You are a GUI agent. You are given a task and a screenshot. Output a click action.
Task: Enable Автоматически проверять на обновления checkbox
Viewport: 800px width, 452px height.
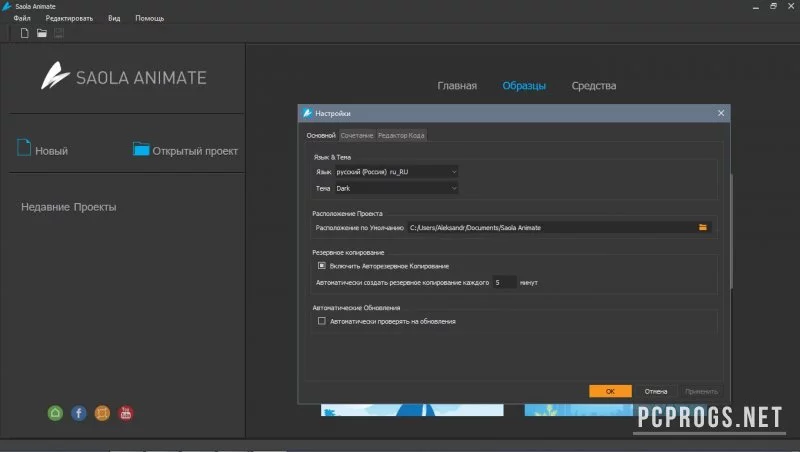pos(321,321)
